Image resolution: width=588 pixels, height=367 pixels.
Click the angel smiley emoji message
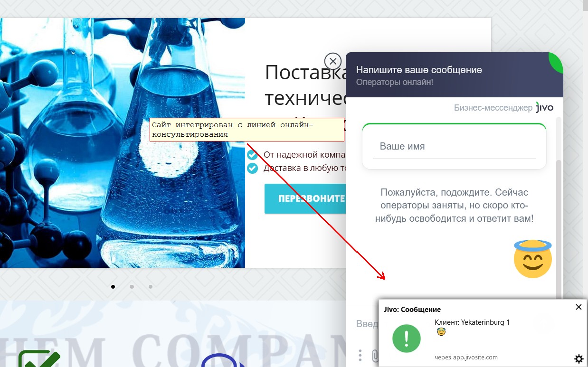(x=533, y=259)
